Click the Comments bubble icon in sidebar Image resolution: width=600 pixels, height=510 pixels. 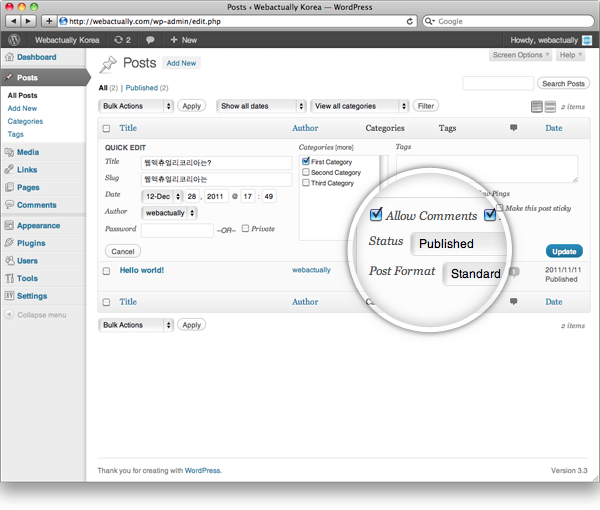(9, 204)
